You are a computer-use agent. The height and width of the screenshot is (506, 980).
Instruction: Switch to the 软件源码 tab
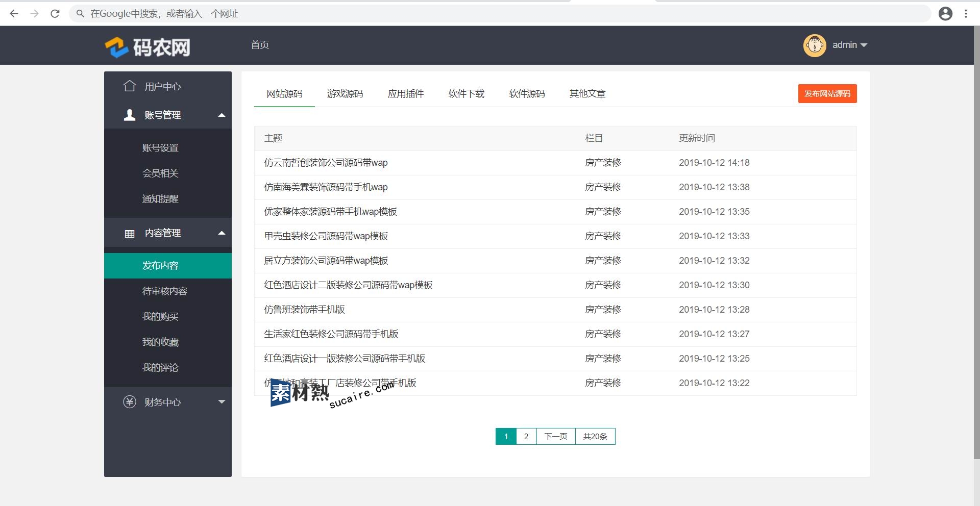(x=527, y=94)
